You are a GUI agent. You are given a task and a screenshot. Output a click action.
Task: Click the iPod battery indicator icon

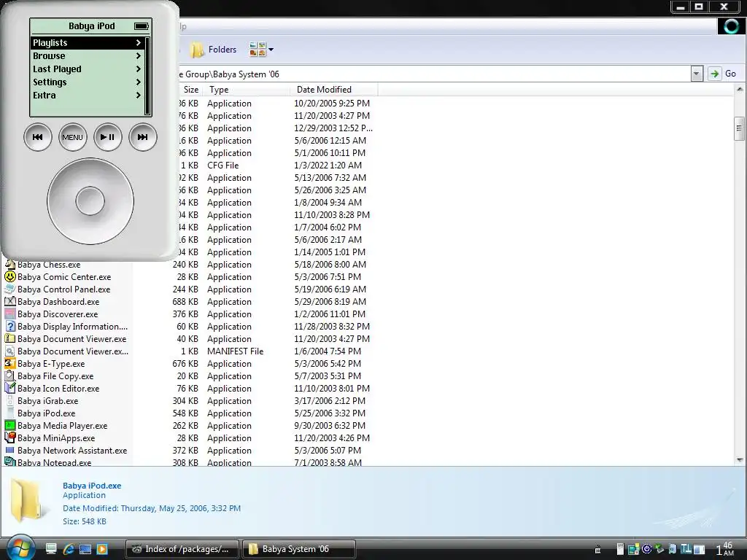click(142, 26)
